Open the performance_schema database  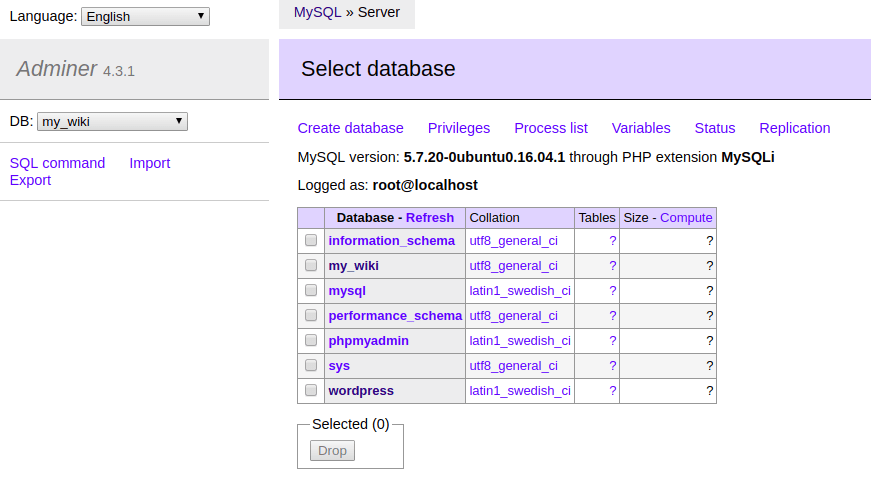[395, 315]
